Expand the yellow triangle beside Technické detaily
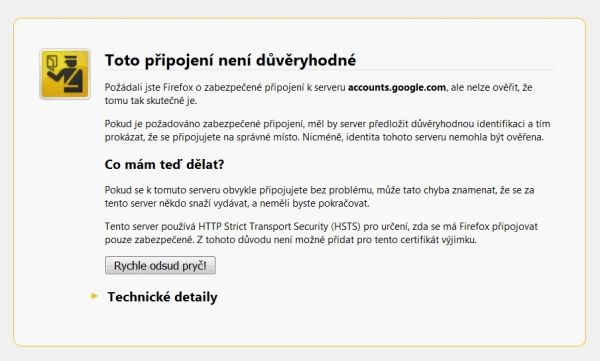 pyautogui.click(x=94, y=296)
